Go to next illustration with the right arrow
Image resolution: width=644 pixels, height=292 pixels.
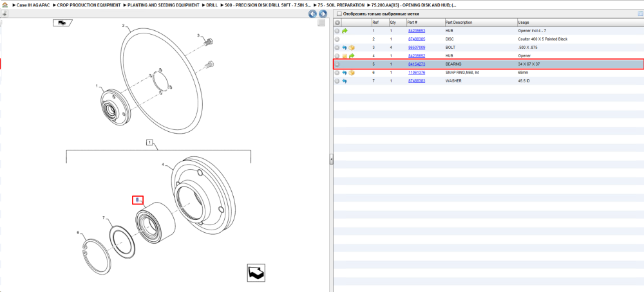click(x=323, y=14)
